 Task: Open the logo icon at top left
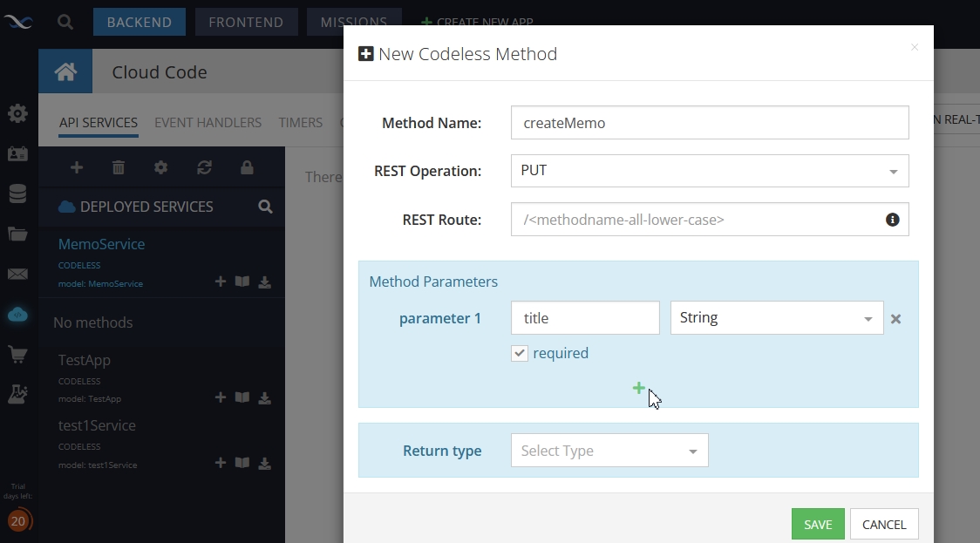point(18,23)
